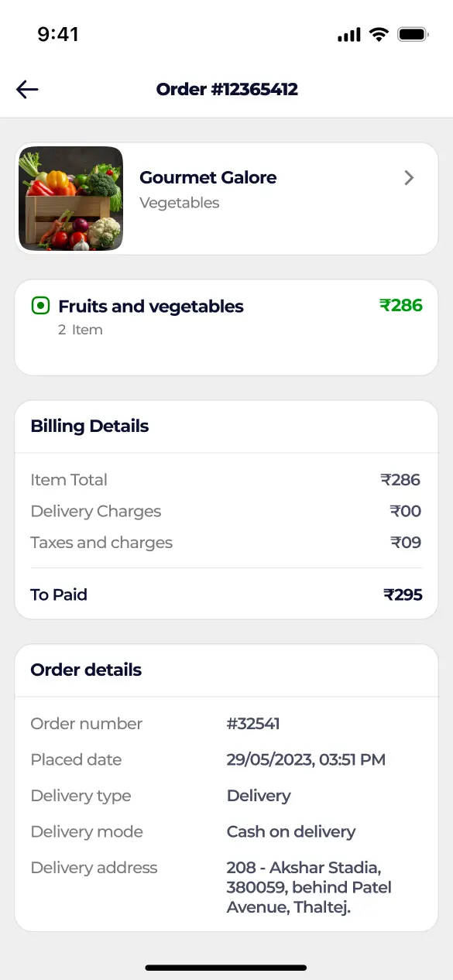This screenshot has height=980, width=453.
Task: Select the Billing Details header
Action: click(x=90, y=426)
